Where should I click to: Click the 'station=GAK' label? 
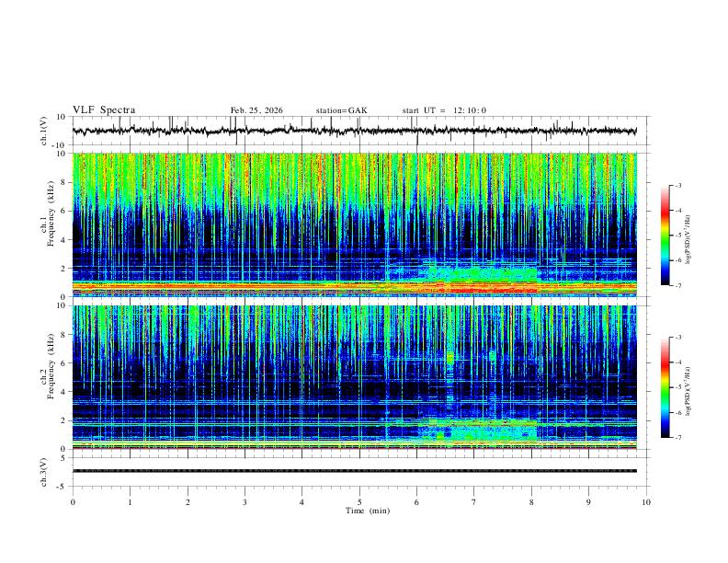341,110
